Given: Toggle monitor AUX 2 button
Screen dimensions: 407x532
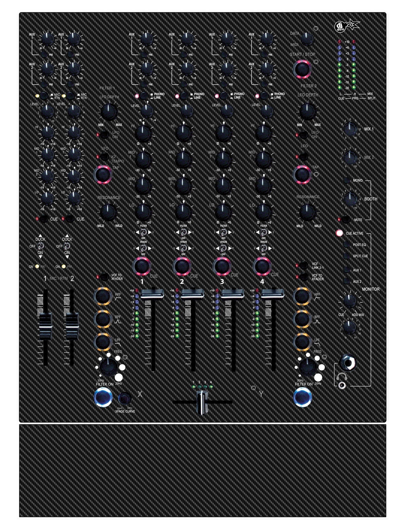Looking at the screenshot, I should coord(347,281).
